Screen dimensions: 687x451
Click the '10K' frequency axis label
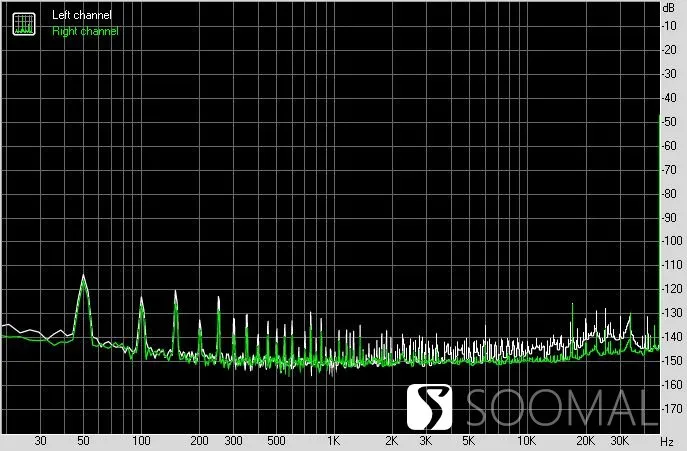pos(526,440)
